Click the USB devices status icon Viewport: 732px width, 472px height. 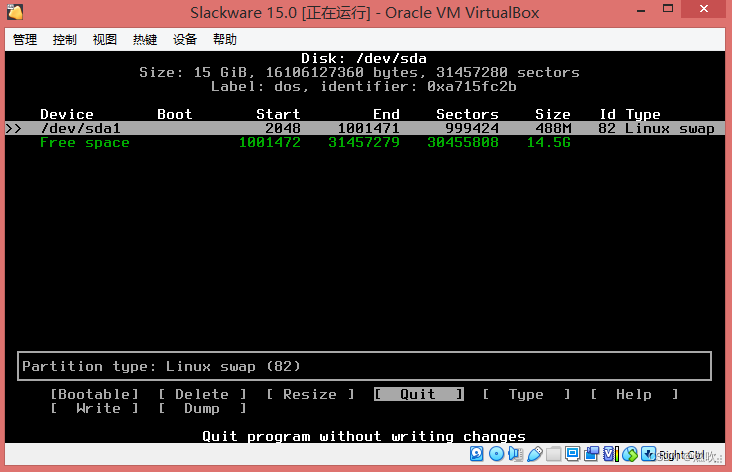(x=535, y=453)
